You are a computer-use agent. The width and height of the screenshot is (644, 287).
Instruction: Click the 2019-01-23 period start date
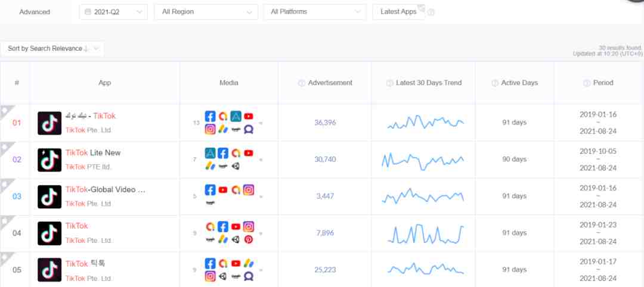tap(598, 225)
